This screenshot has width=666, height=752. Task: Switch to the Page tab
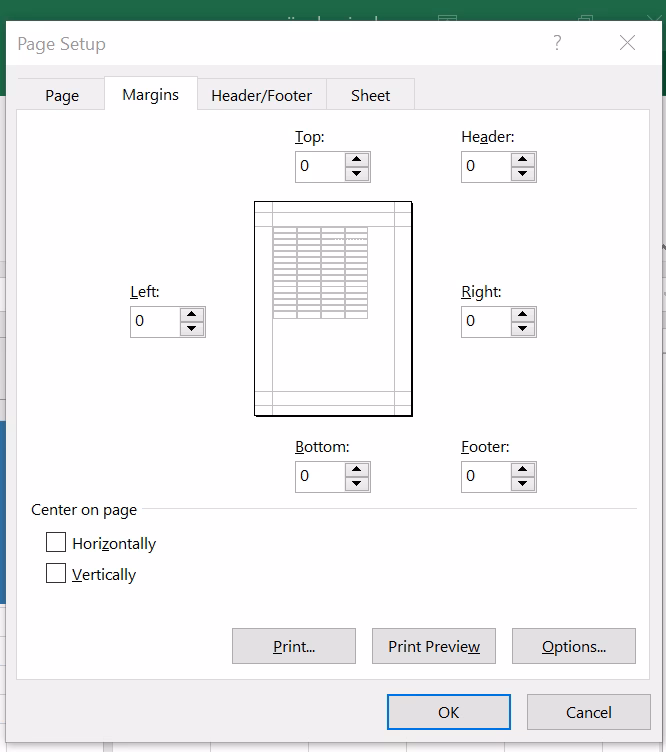coord(62,95)
